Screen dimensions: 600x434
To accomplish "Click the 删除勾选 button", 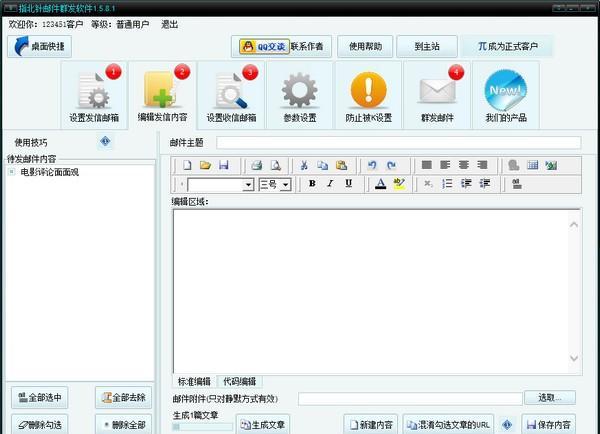I will coord(40,424).
